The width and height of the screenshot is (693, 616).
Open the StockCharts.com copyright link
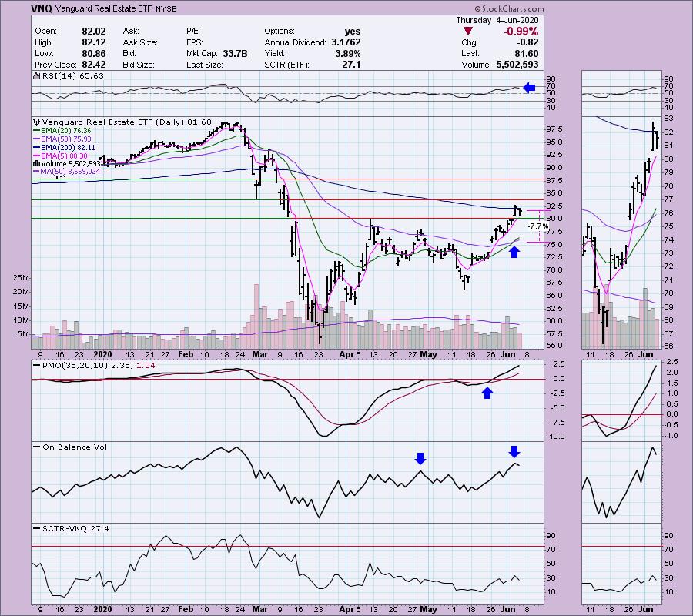point(509,8)
